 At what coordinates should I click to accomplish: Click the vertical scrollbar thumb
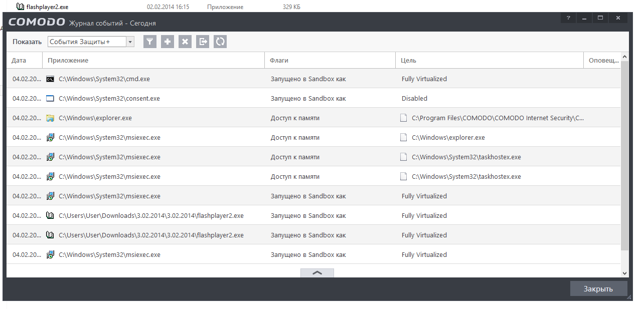coord(624,156)
